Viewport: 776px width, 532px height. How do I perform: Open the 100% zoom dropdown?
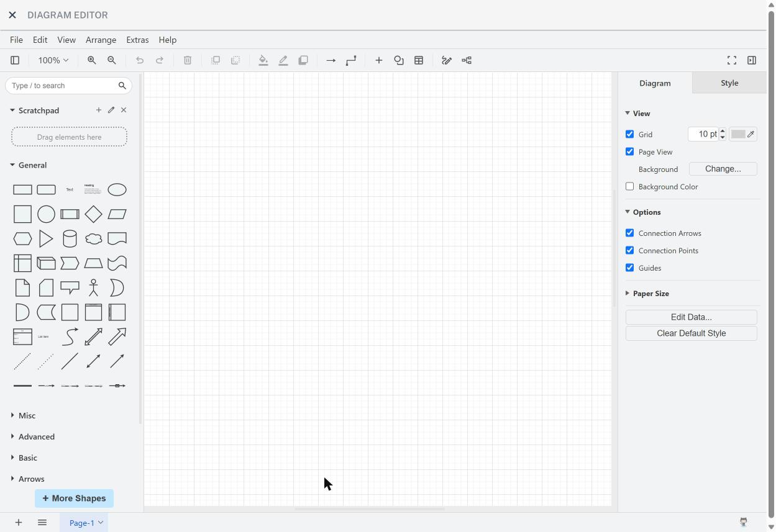coord(53,60)
